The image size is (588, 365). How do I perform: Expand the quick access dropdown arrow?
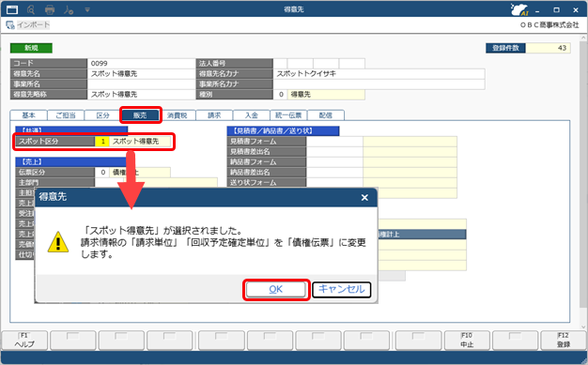(87, 9)
